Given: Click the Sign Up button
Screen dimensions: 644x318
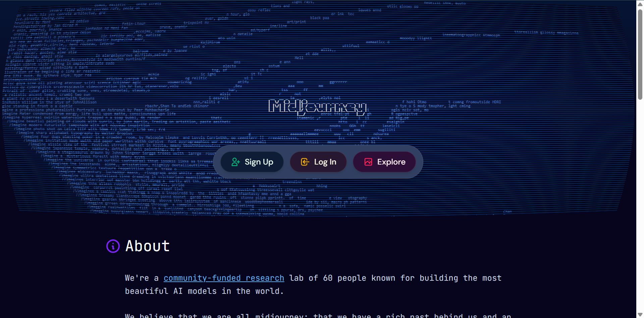Looking at the screenshot, I should (x=252, y=162).
